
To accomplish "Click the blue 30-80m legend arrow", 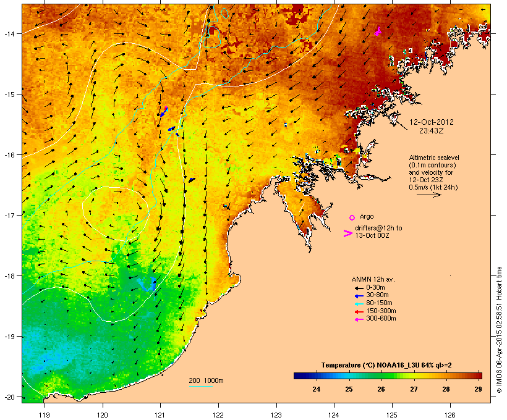I will point(359,296).
